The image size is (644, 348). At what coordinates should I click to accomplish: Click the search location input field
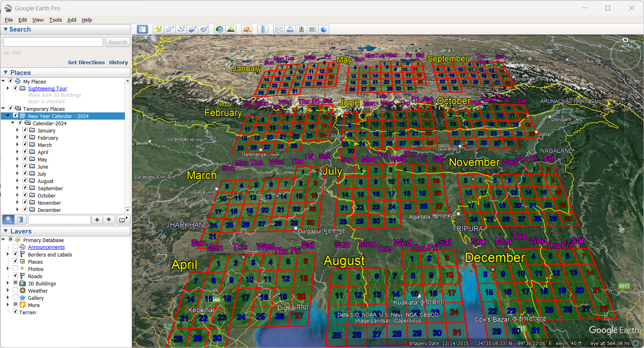point(53,42)
